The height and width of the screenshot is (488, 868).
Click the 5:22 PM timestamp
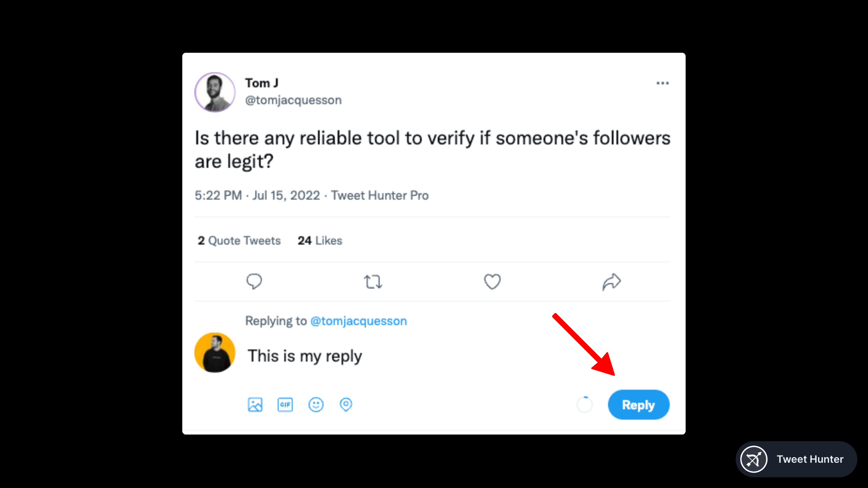click(218, 195)
